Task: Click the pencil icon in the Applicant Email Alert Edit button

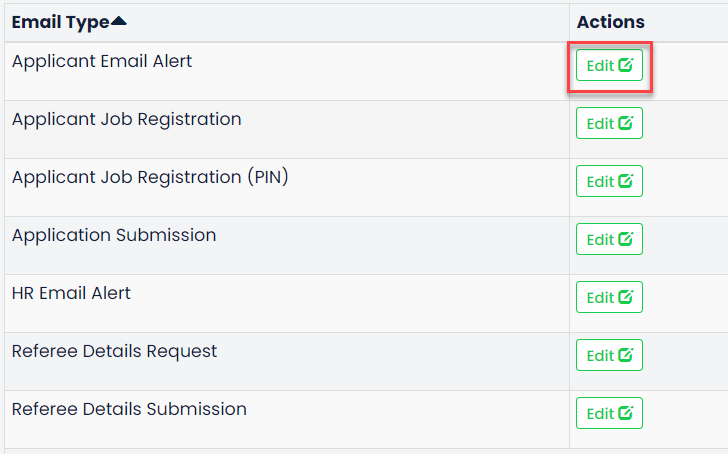Action: 625,65
